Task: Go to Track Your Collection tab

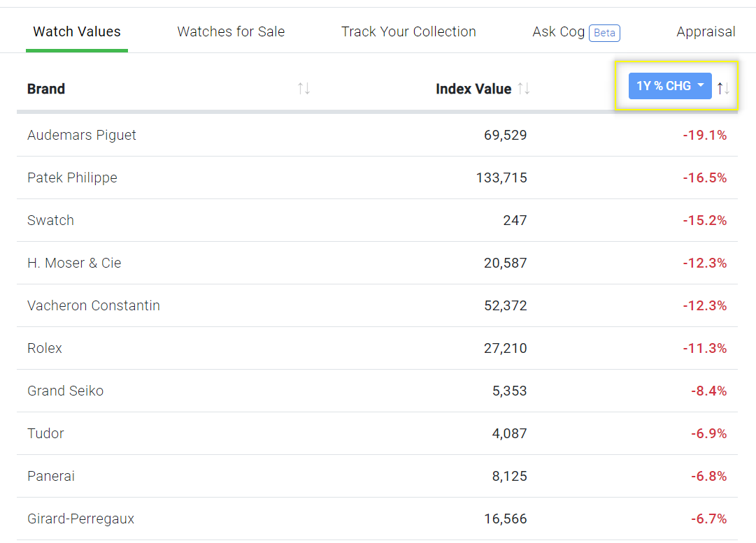Action: (408, 32)
